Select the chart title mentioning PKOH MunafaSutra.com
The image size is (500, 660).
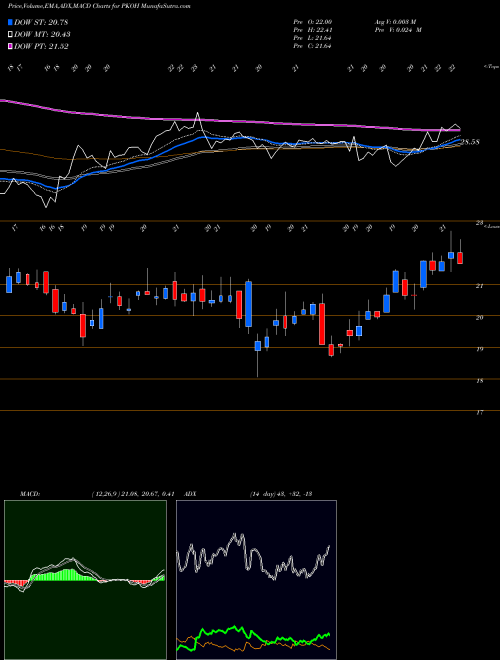click(99, 7)
